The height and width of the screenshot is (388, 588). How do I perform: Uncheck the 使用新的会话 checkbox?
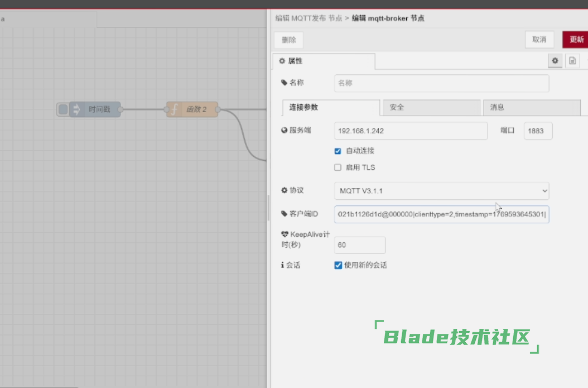[x=338, y=265]
